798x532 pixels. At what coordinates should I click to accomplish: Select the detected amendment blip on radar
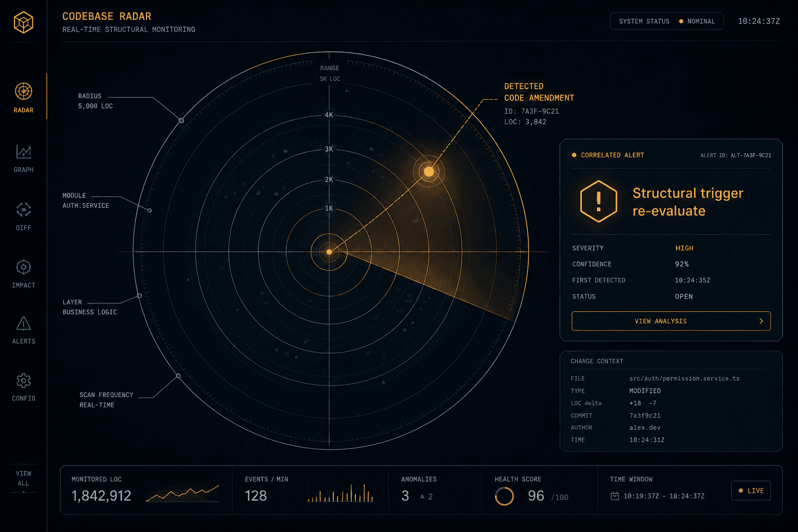(x=429, y=171)
